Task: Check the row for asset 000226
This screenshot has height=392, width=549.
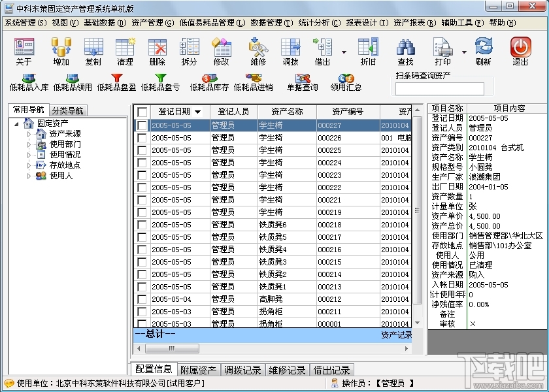Action: [142, 138]
